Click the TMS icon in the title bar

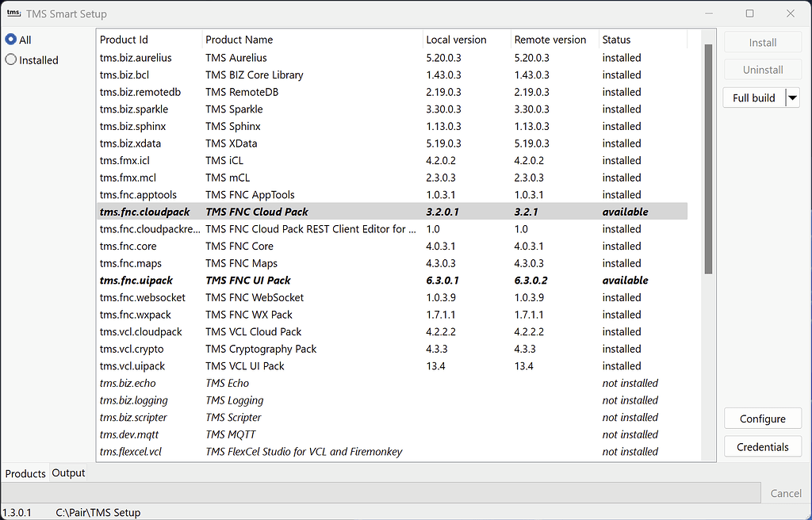(12, 13)
